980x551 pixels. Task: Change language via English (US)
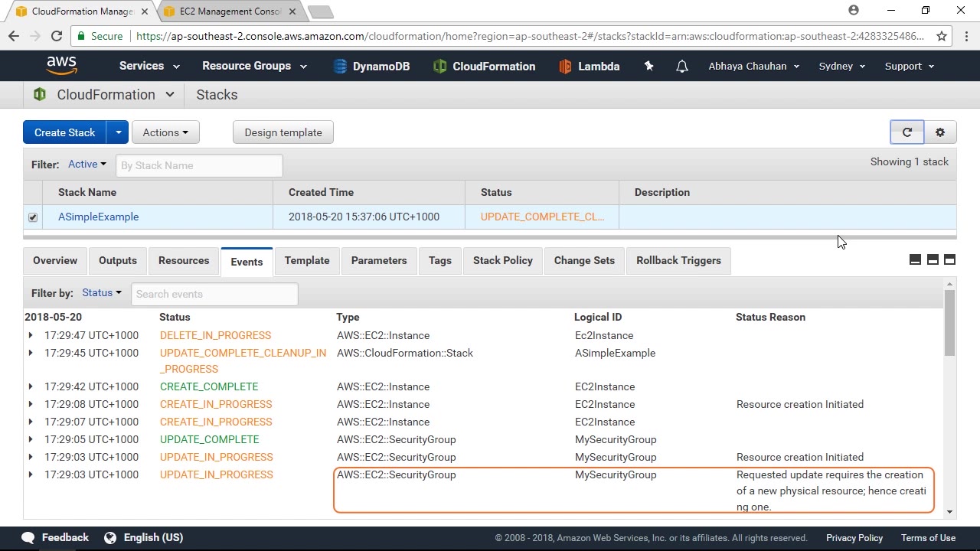coord(144,538)
